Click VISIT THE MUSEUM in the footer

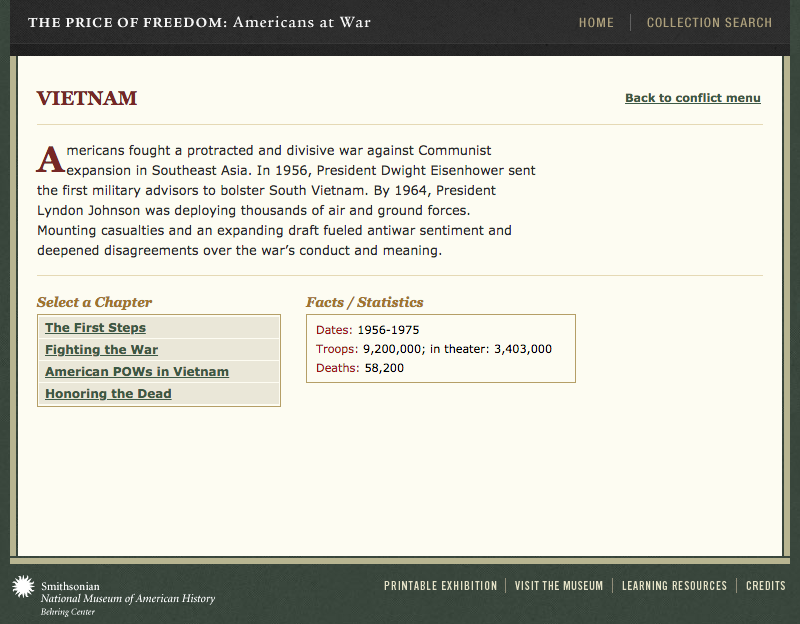point(559,585)
